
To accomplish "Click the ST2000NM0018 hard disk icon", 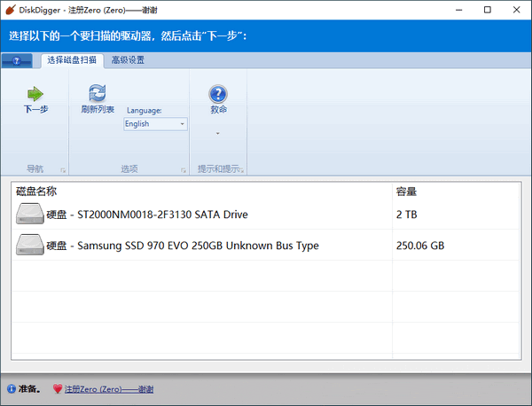I will click(30, 214).
